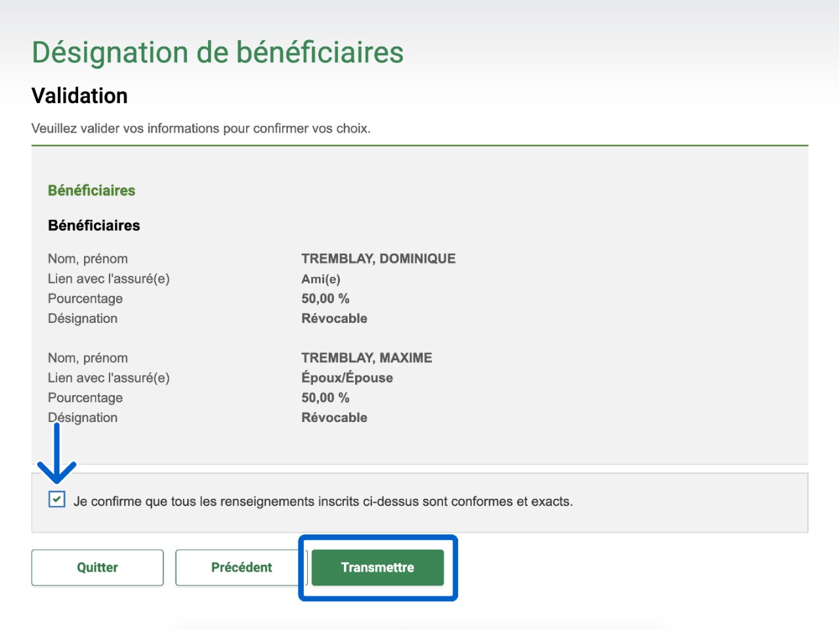
Task: Click the black bold Bénéficiaires subheading
Action: pos(94,226)
